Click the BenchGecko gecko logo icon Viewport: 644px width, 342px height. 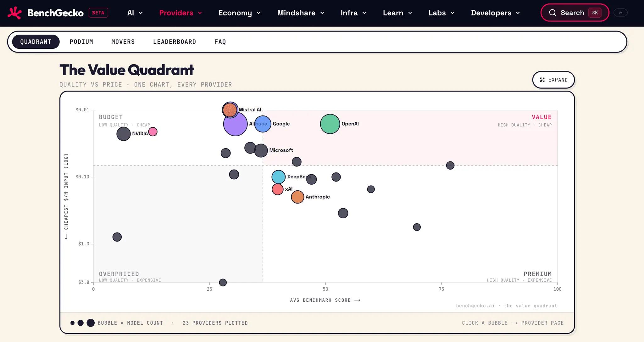pyautogui.click(x=14, y=13)
